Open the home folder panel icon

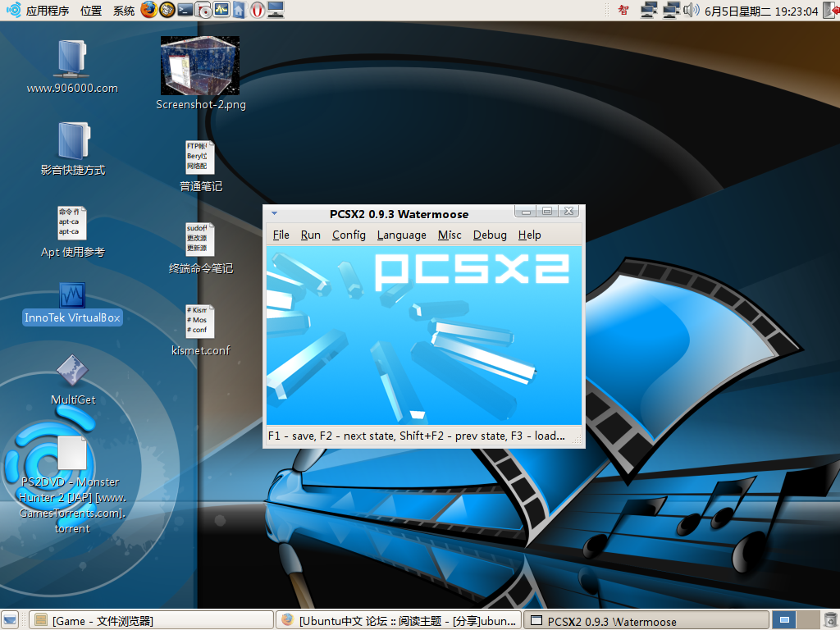pos(240,10)
